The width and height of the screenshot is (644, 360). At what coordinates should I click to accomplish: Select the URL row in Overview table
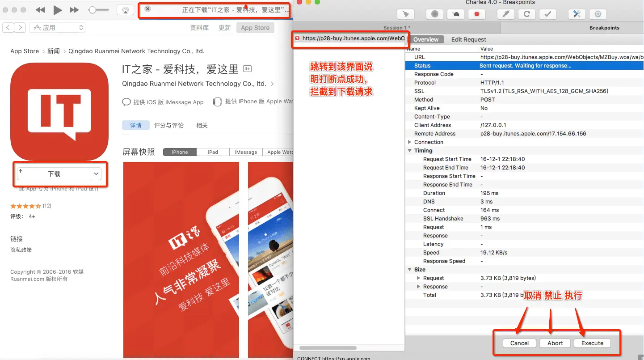coord(524,57)
